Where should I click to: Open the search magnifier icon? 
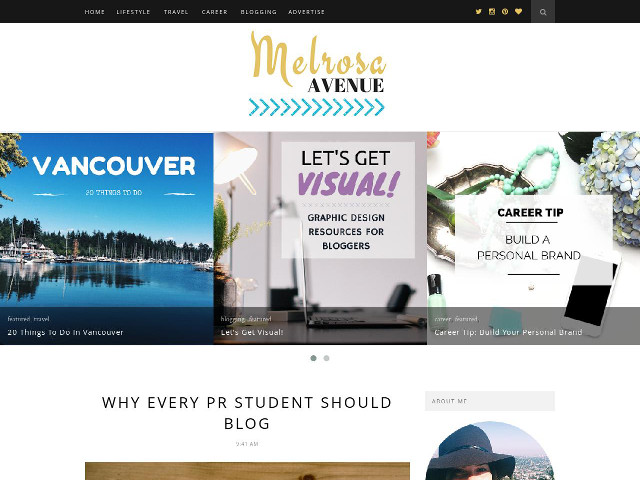543,12
